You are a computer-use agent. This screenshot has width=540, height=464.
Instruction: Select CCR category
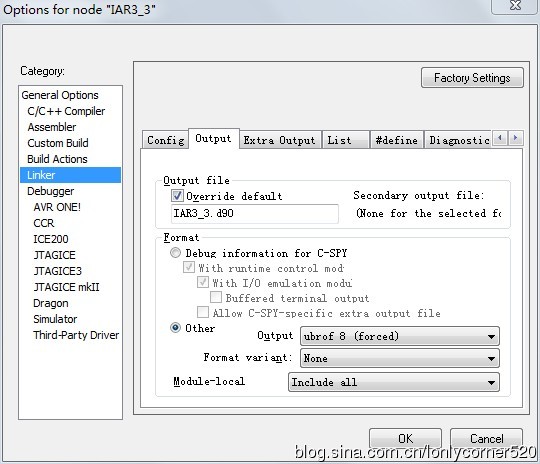44,223
